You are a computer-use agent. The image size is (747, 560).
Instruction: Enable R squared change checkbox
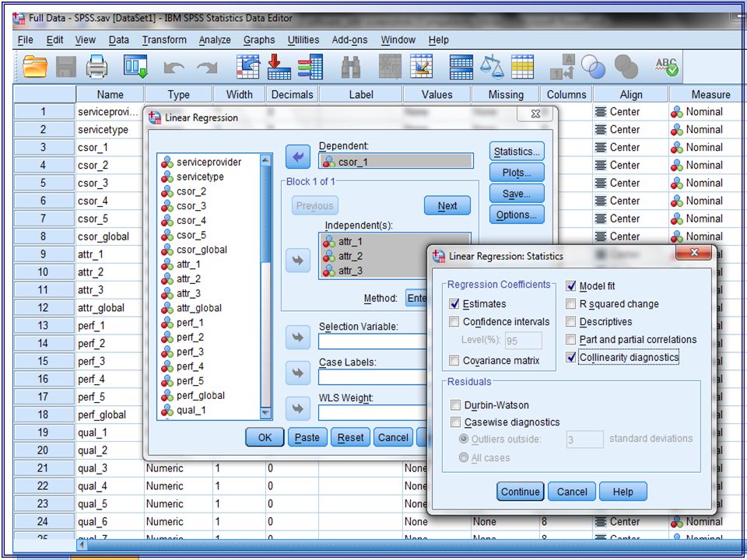(x=570, y=304)
